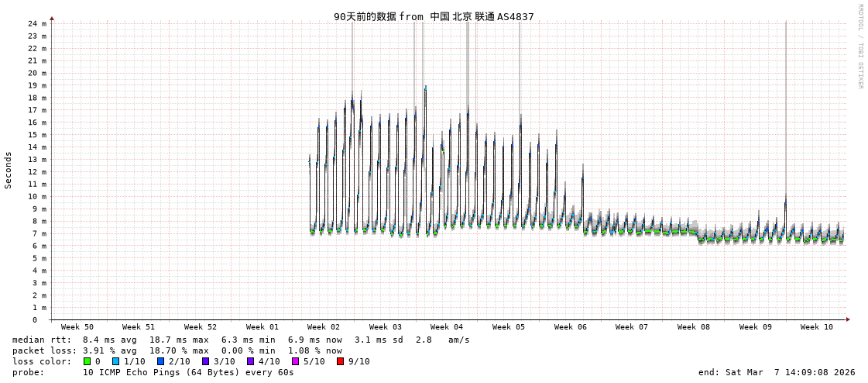Click the 24 m y-axis value
Screen dimensions: 868x383
click(x=37, y=23)
